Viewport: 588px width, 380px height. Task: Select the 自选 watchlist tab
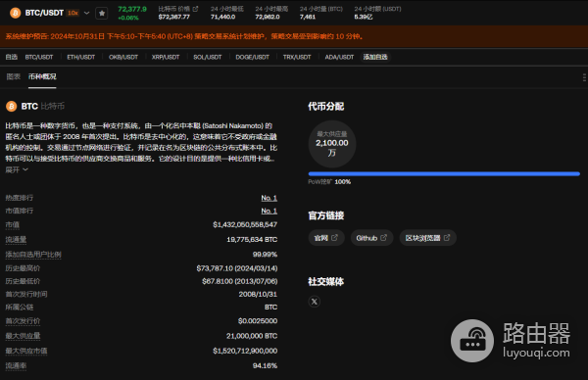click(11, 57)
